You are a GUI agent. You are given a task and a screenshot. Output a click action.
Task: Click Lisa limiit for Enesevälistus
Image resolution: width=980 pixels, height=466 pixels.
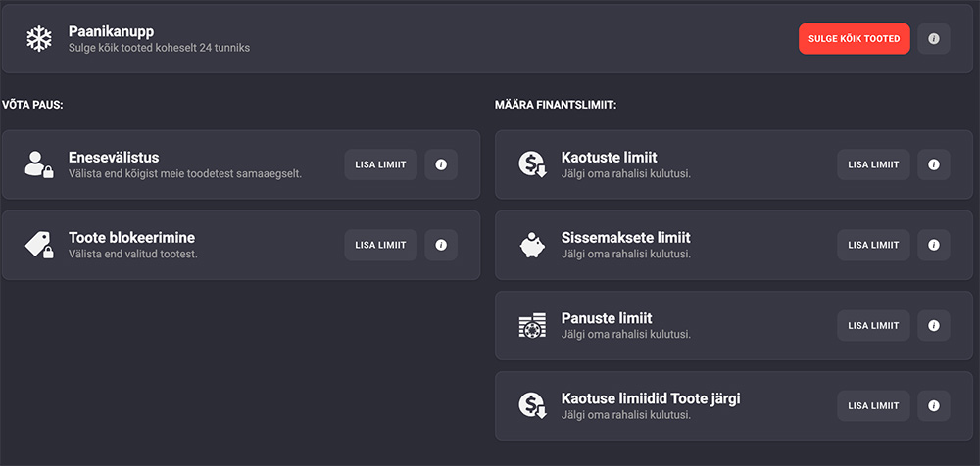[x=380, y=164]
